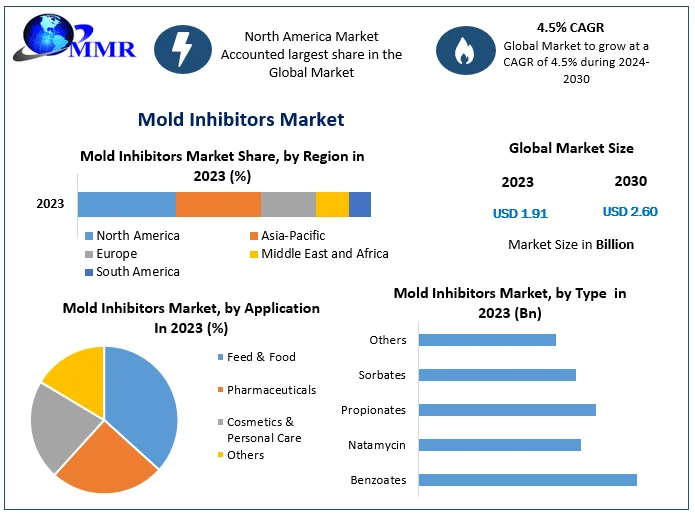This screenshot has height=516, width=695.
Task: Click the USD 2.60 market size value
Action: coord(630,212)
